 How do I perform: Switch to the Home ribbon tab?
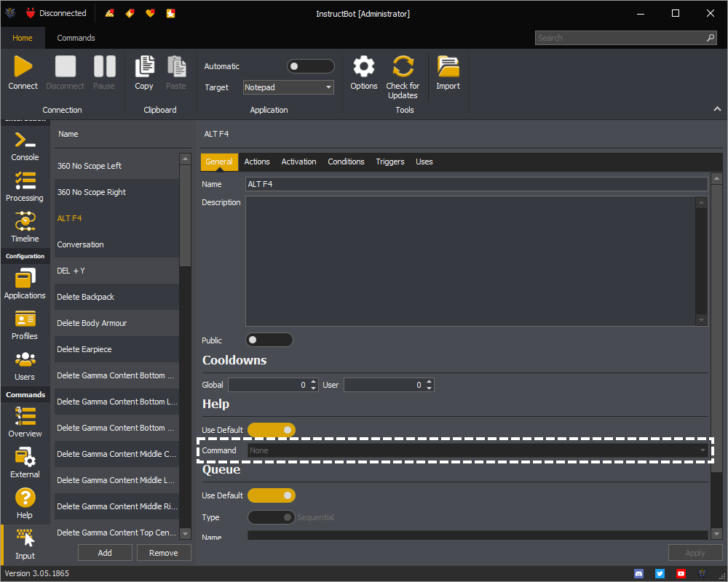[x=23, y=38]
